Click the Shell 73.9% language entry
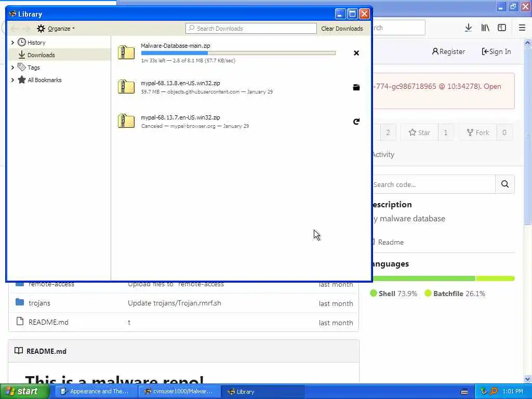532x399 pixels. coord(394,294)
